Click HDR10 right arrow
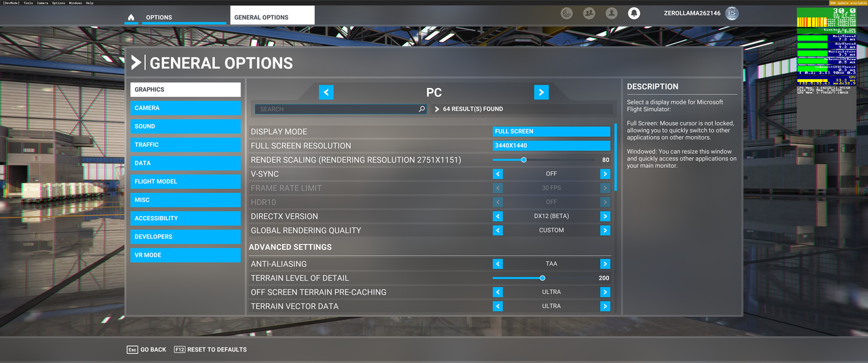 [605, 202]
